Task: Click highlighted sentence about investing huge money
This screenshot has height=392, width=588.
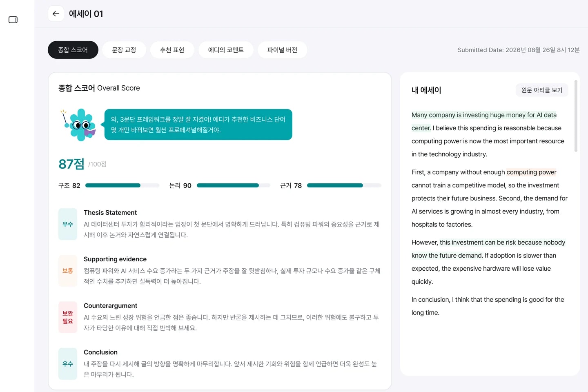Action: click(x=484, y=122)
